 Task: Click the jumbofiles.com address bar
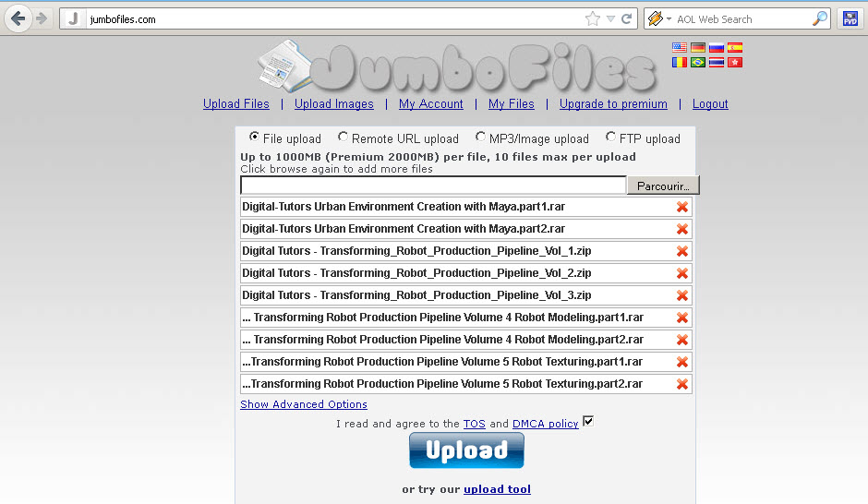332,18
